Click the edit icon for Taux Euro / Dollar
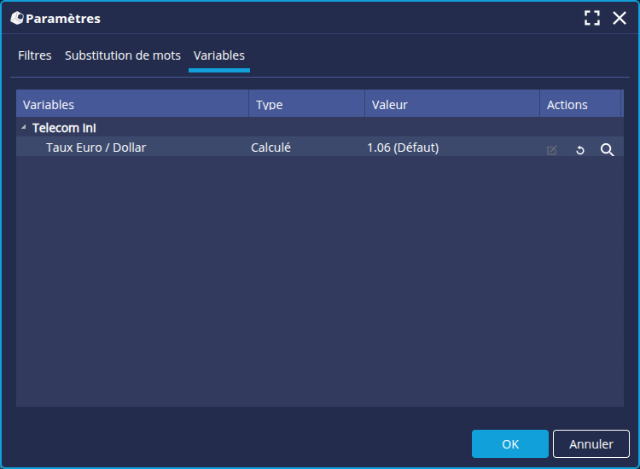Image resolution: width=640 pixels, height=469 pixels. coord(552,149)
